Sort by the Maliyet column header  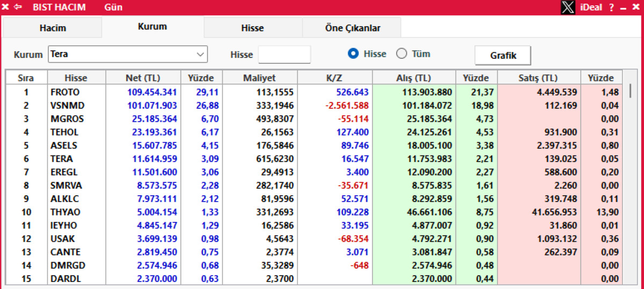[260, 78]
